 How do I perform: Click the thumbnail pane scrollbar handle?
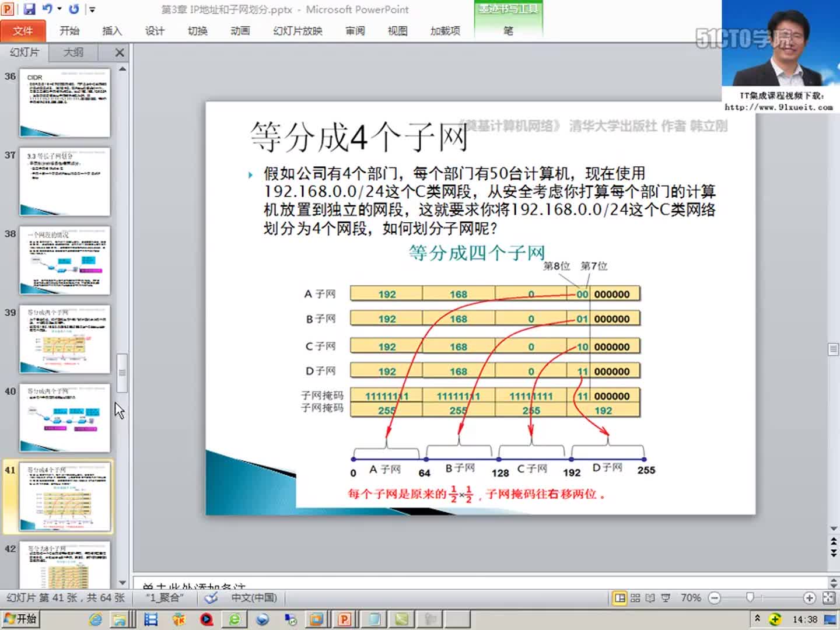[122, 373]
